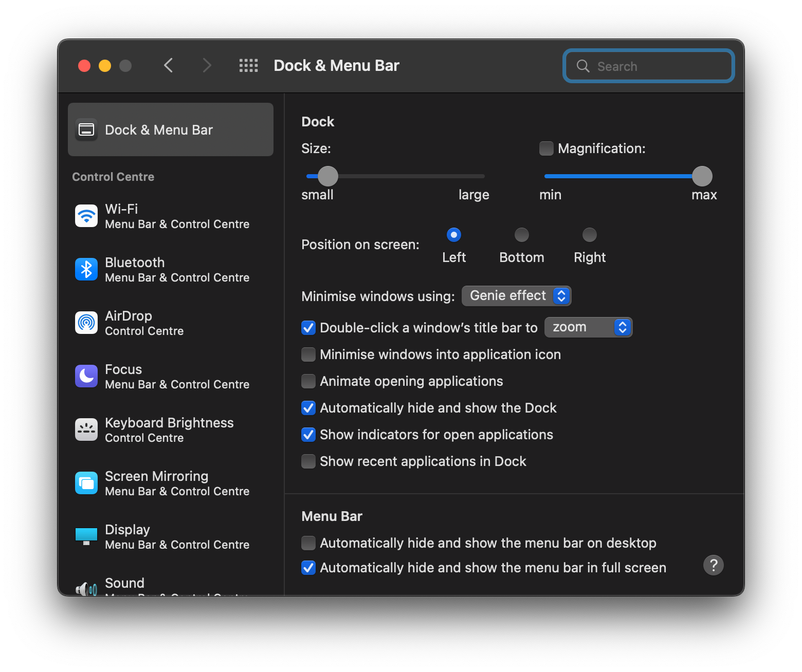This screenshot has height=672, width=802.
Task: Open the zoom dropdown for double-click action
Action: tap(588, 327)
